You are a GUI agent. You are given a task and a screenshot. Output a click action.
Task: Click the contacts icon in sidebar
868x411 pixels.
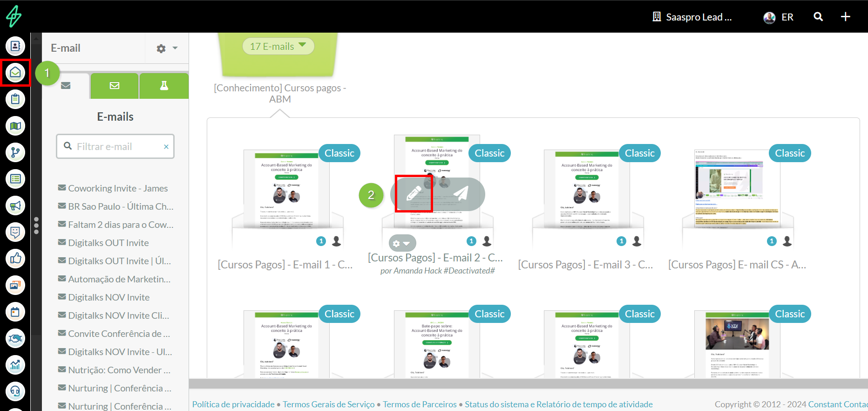click(x=15, y=46)
